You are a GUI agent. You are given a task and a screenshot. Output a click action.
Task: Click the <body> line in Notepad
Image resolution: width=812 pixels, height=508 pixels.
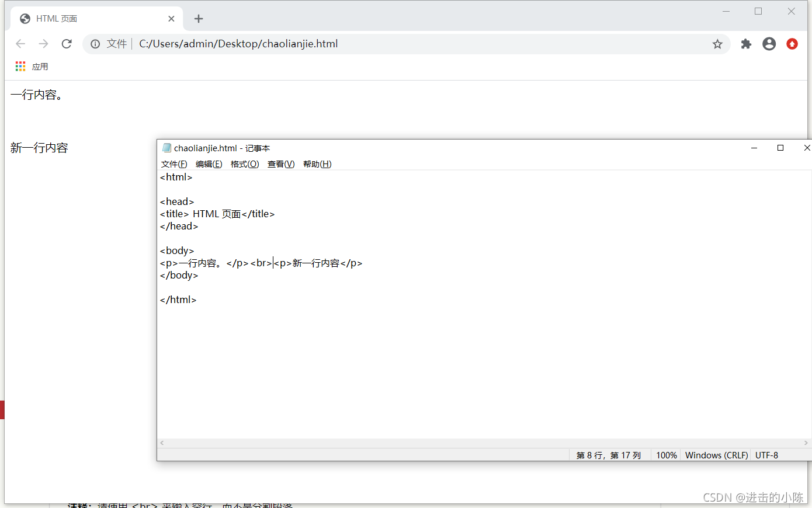[x=177, y=250]
